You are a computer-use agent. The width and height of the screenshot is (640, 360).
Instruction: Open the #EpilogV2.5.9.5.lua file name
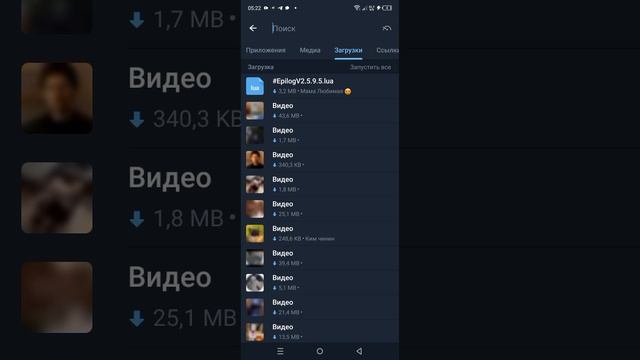coord(303,81)
